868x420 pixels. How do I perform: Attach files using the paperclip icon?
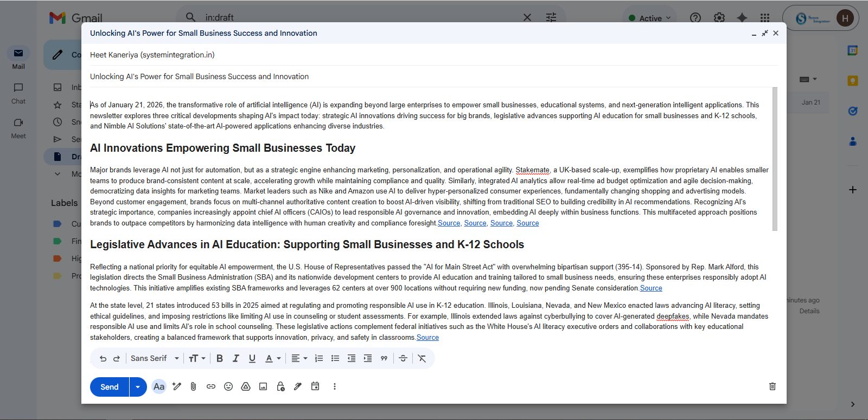[193, 386]
